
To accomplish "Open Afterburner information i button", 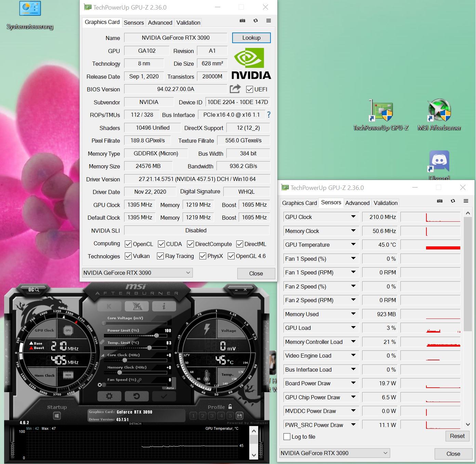I will pyautogui.click(x=164, y=306).
